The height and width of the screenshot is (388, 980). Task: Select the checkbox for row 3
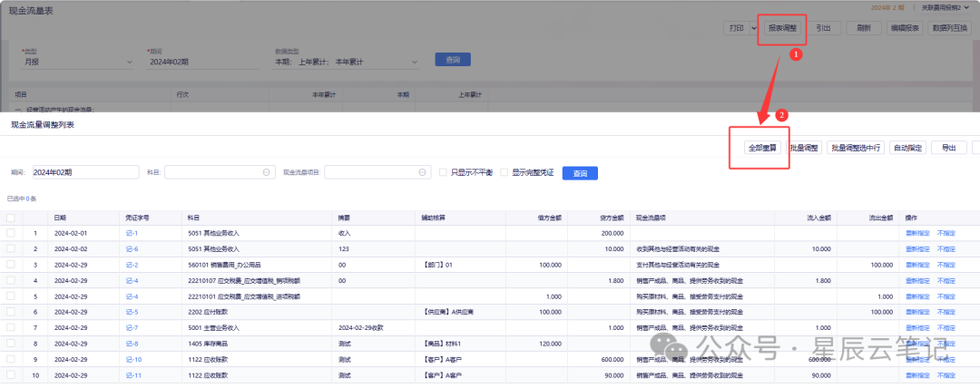coord(11,265)
